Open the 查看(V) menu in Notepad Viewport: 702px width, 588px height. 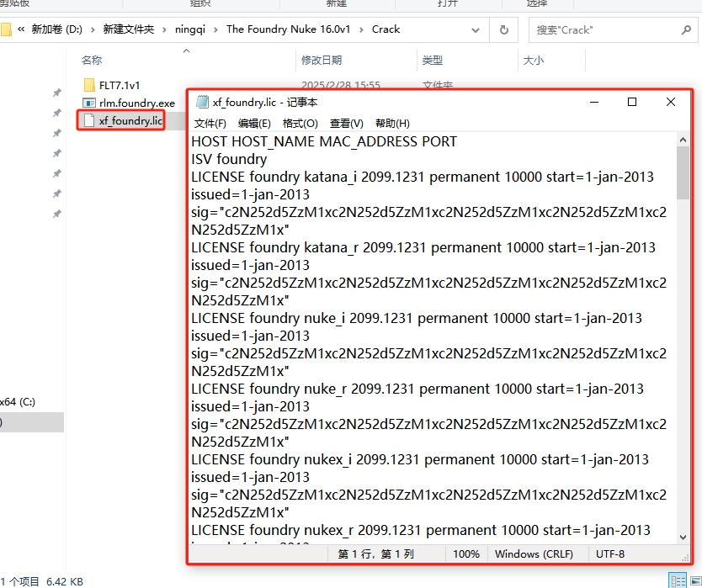[x=347, y=123]
